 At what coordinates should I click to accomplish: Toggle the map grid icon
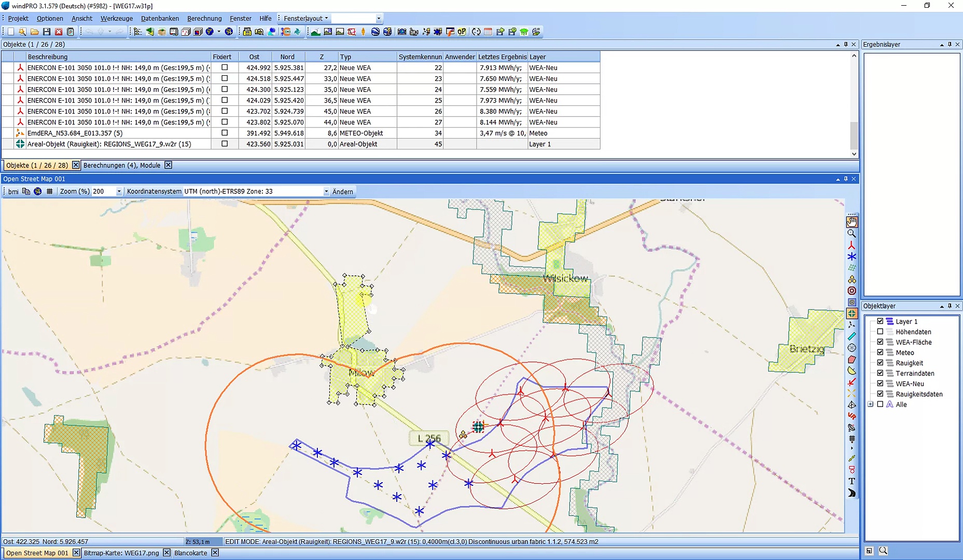50,191
